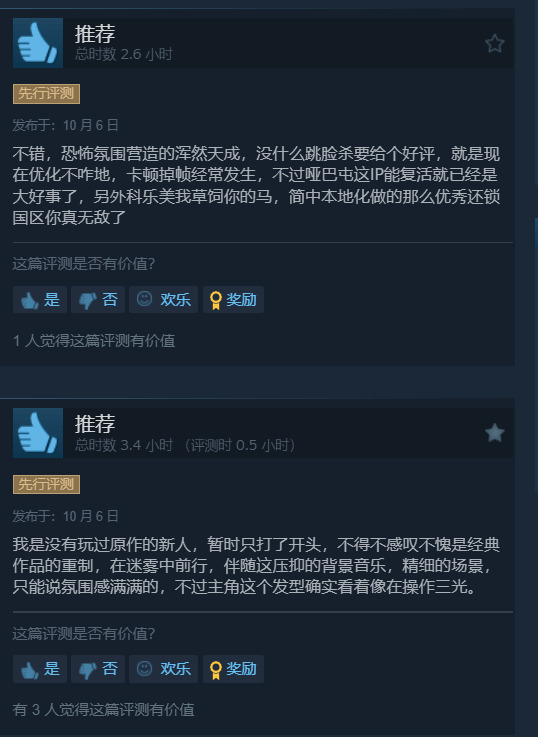Toggle the outlined star on the first review

click(494, 44)
